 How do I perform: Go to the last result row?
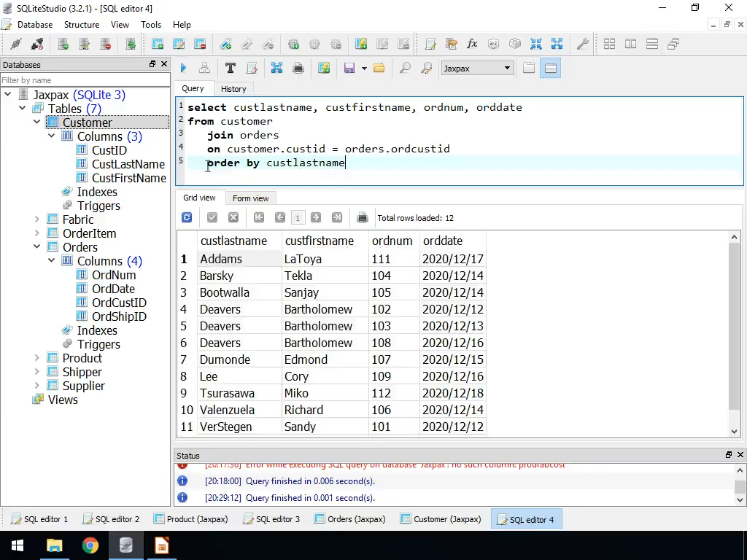(x=337, y=217)
